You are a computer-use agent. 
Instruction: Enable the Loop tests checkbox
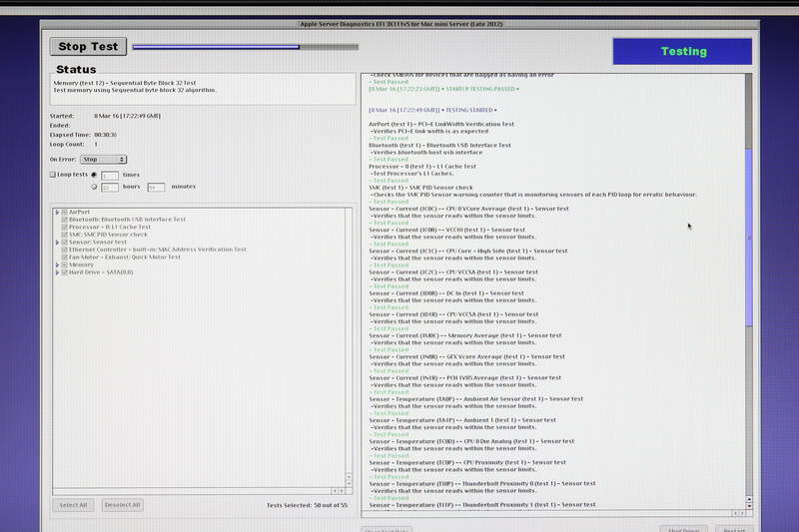tap(53, 174)
